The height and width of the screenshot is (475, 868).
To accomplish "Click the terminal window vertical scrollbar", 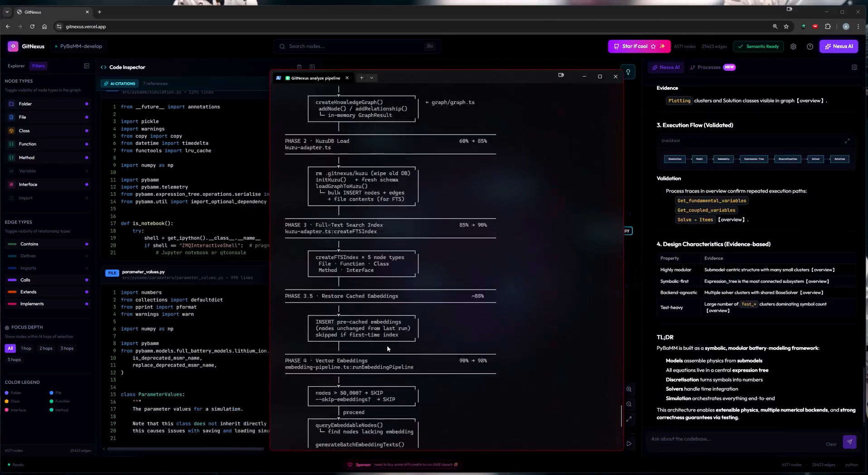I will 621,416.
